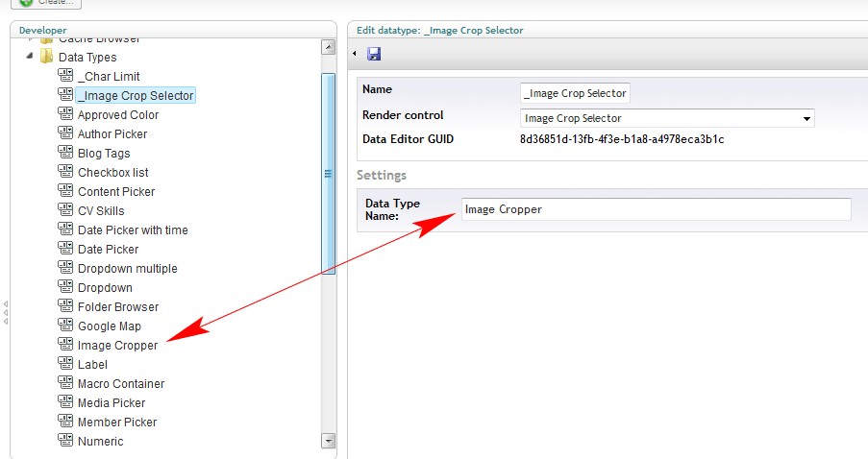This screenshot has height=459, width=868.
Task: Open Google Map data type
Action: coord(109,326)
